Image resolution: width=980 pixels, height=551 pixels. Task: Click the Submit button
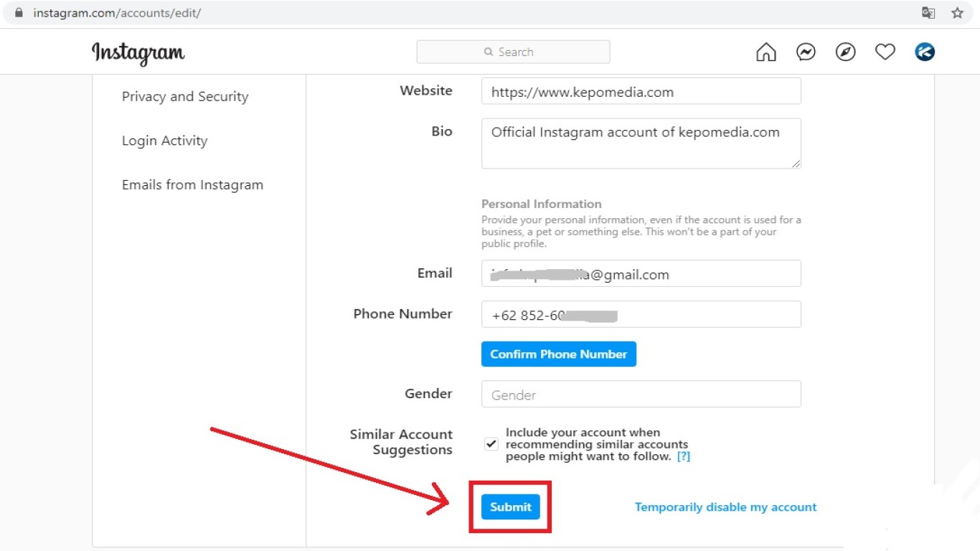510,507
